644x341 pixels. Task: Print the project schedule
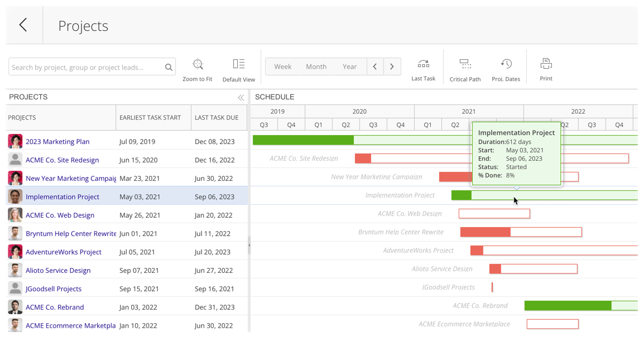546,69
